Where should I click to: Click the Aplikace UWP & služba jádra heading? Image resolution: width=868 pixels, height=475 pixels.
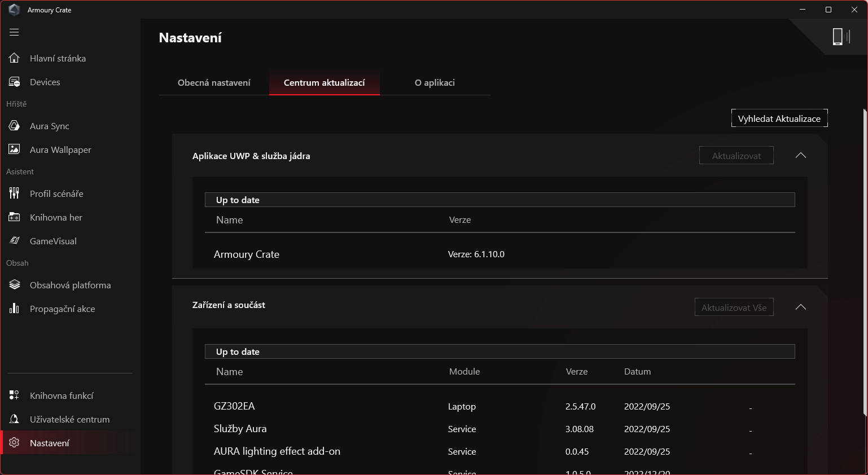tap(251, 156)
